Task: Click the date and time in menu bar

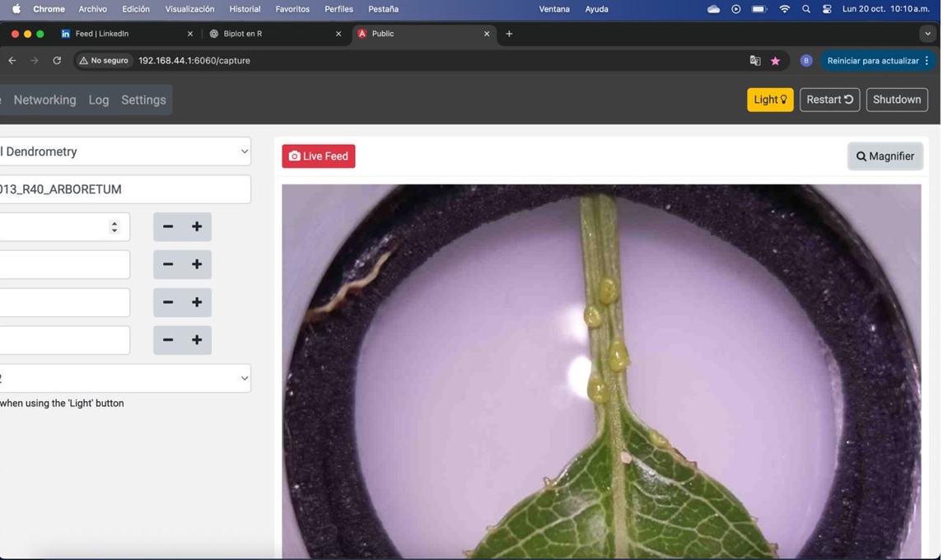Action: coord(886,9)
